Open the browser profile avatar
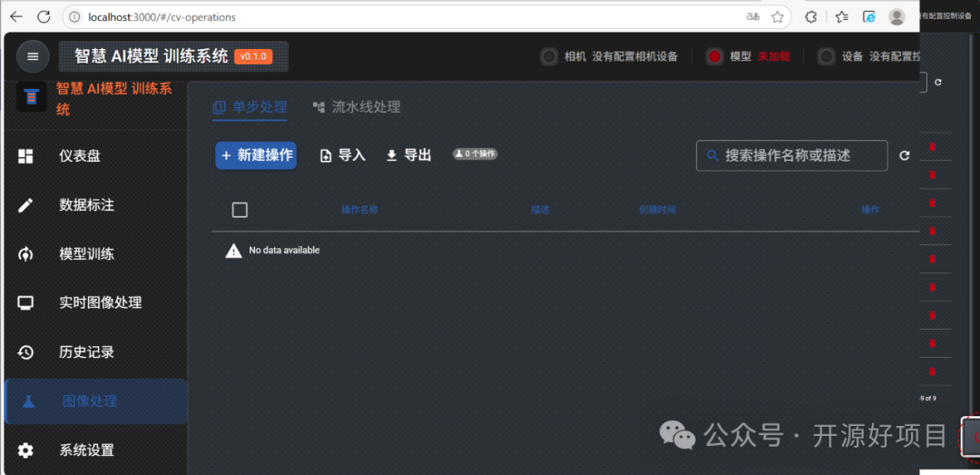The height and width of the screenshot is (475, 980). [897, 17]
